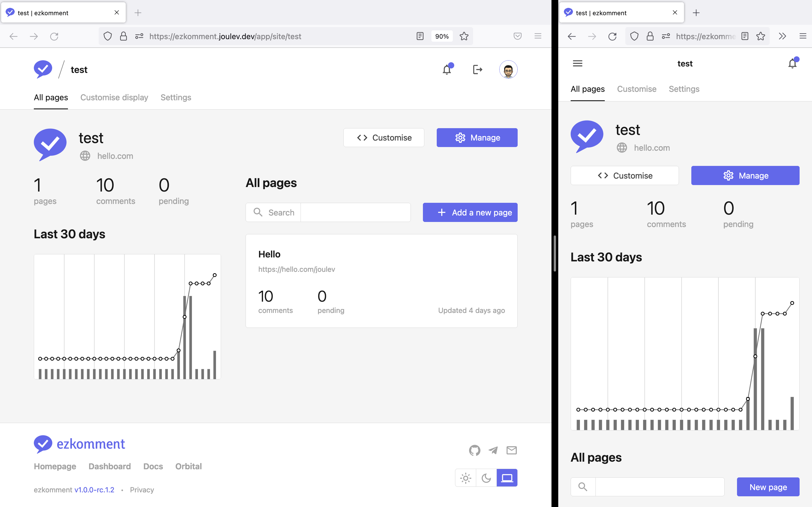812x507 pixels.
Task: Switch to the Customise display tab
Action: (x=114, y=97)
